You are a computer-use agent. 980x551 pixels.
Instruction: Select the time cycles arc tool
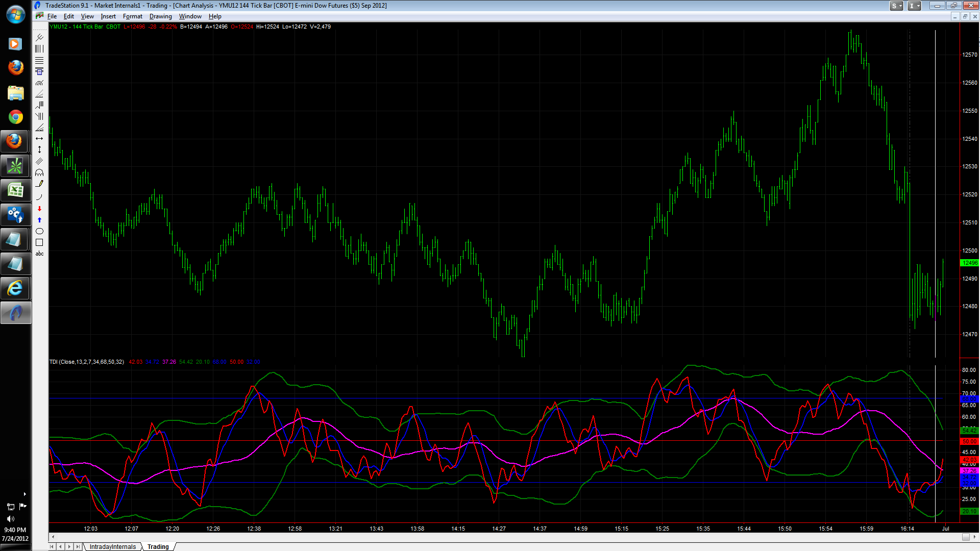click(x=39, y=172)
